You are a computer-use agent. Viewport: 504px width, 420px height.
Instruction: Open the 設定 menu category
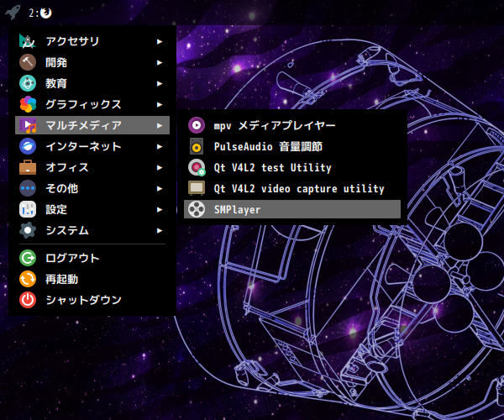click(92, 209)
